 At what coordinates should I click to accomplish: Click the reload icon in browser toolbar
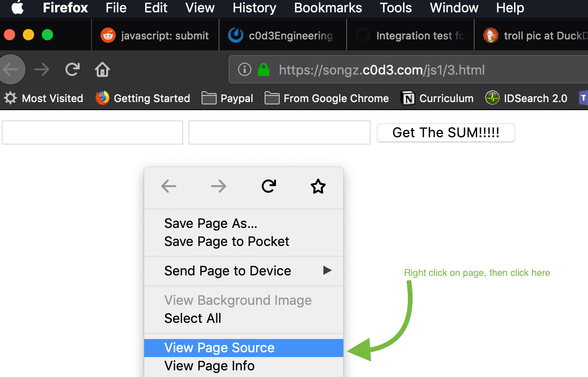coord(73,70)
